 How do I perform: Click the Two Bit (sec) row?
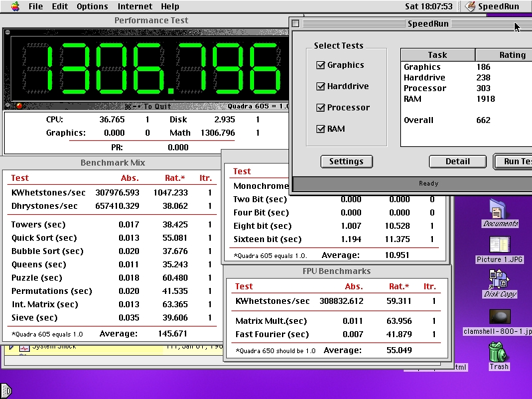[x=334, y=199]
